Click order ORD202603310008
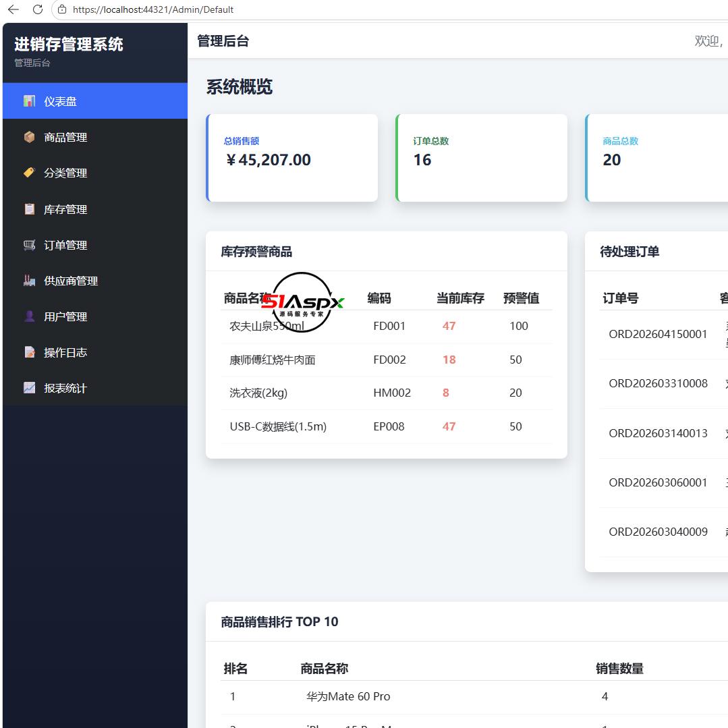728x728 pixels. coord(658,383)
